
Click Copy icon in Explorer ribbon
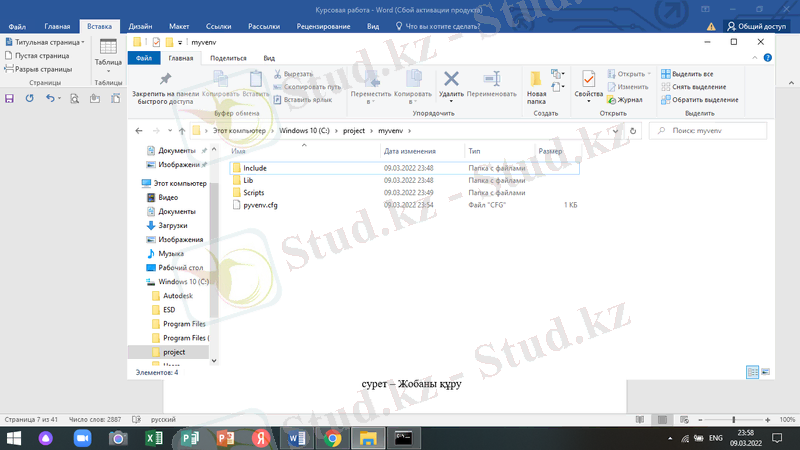point(220,84)
